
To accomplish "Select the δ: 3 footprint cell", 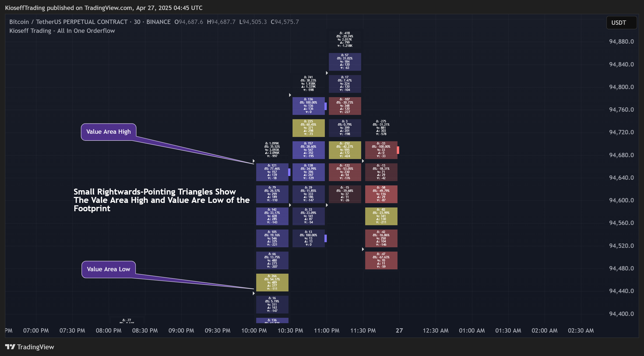I will 345,128.
